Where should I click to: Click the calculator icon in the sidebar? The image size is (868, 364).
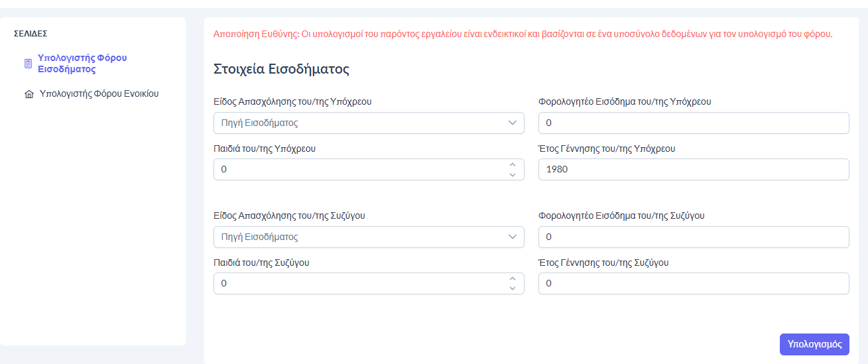tap(28, 64)
